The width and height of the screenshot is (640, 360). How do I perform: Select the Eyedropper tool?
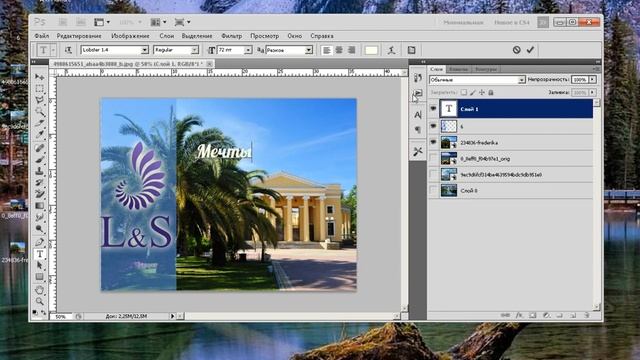coord(40,134)
